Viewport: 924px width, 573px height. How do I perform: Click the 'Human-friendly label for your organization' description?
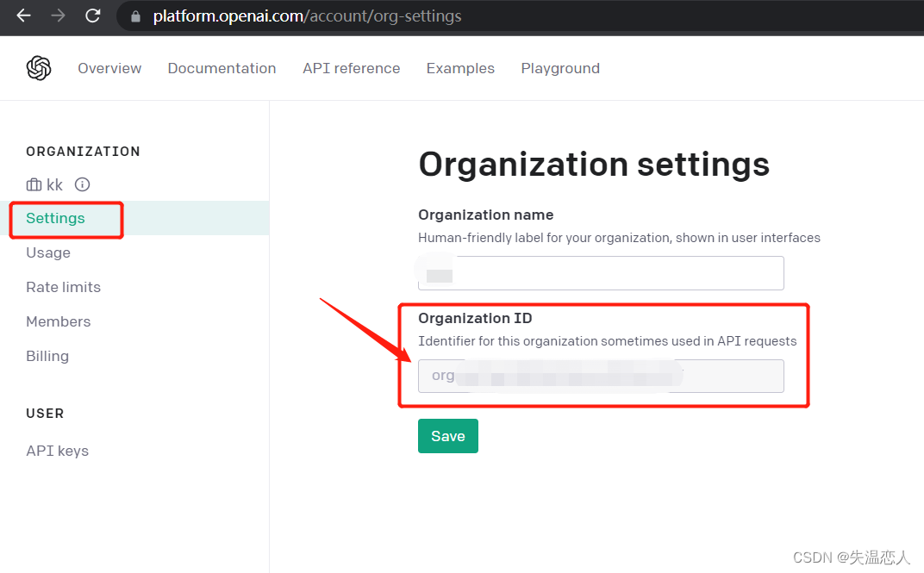[x=619, y=238]
